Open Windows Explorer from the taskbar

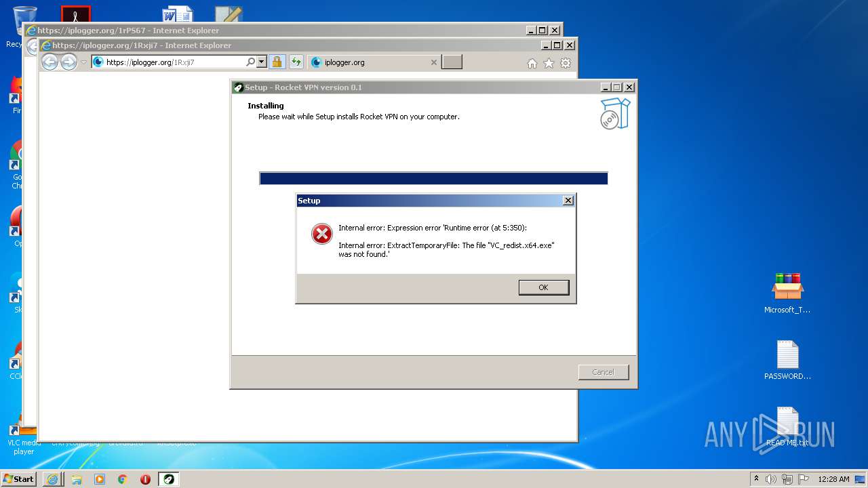pyautogui.click(x=77, y=479)
